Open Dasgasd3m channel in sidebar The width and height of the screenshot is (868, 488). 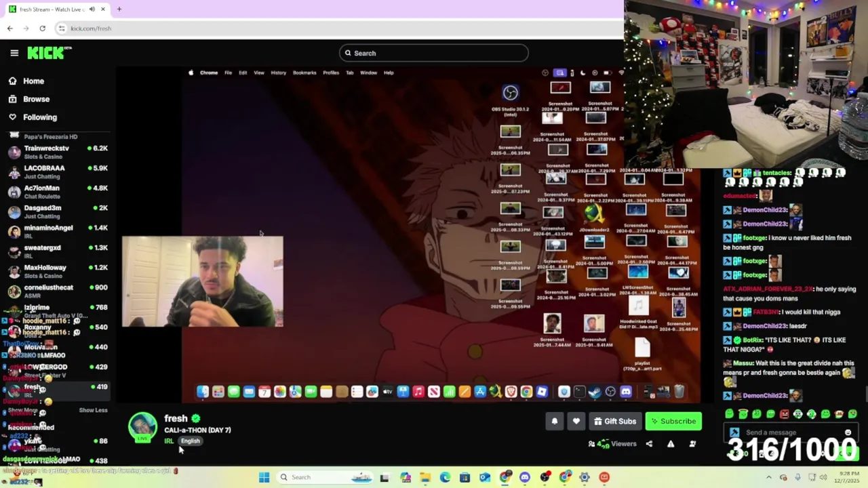tap(58, 211)
